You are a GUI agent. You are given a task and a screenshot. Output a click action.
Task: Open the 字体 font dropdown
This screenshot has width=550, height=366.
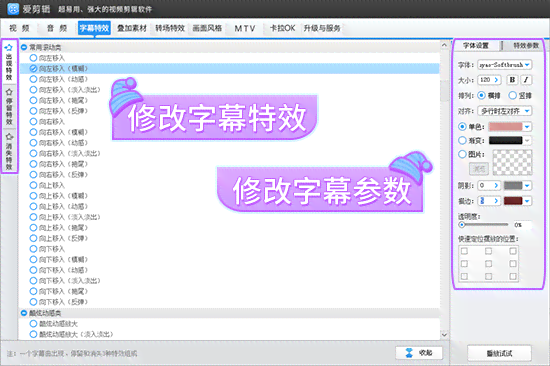(505, 65)
